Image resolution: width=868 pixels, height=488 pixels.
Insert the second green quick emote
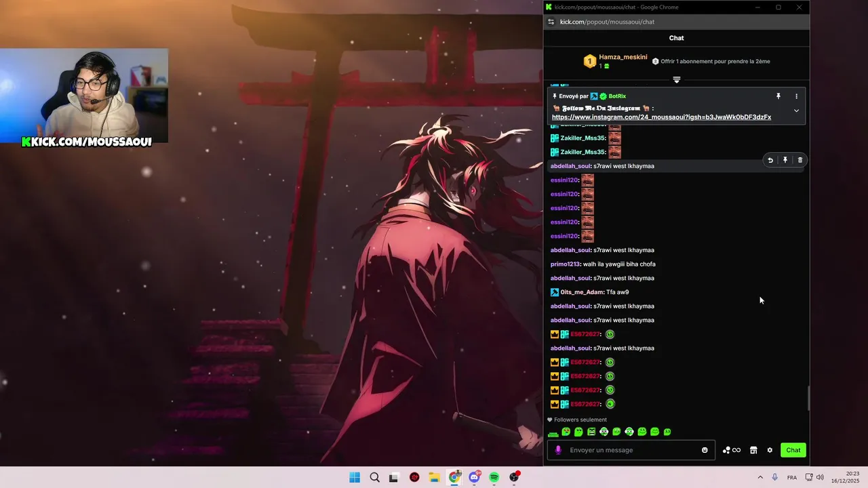[x=566, y=432]
